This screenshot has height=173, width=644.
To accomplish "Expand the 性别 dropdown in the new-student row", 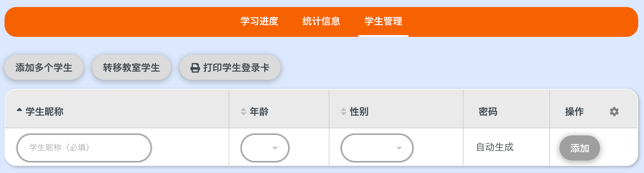I will pyautogui.click(x=377, y=148).
